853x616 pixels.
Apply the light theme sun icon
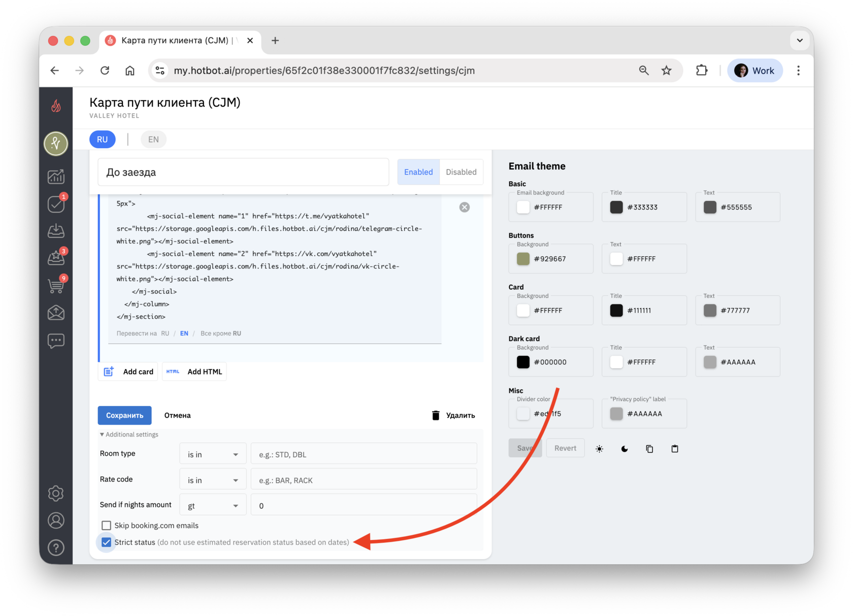600,449
